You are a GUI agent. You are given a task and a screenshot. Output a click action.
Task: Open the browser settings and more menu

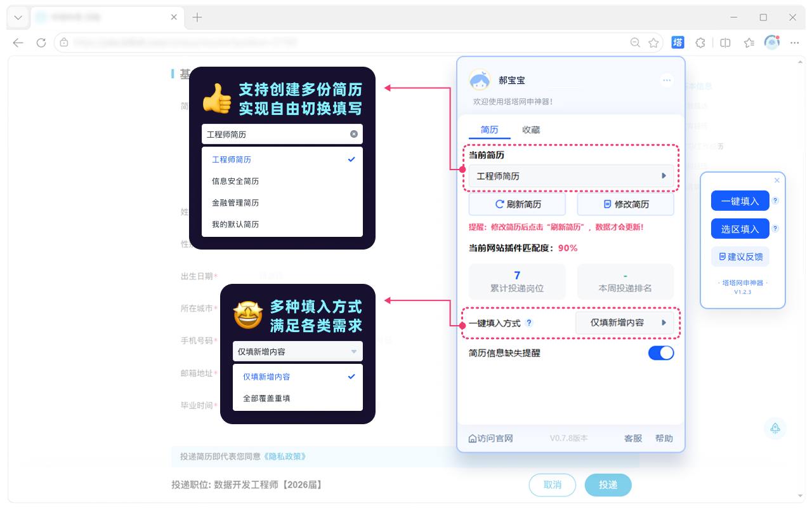tap(795, 43)
